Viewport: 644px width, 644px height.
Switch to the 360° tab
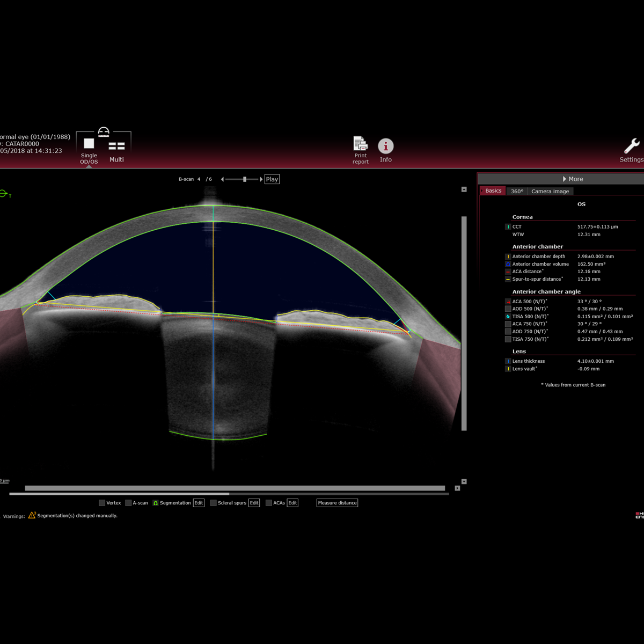coord(517,191)
